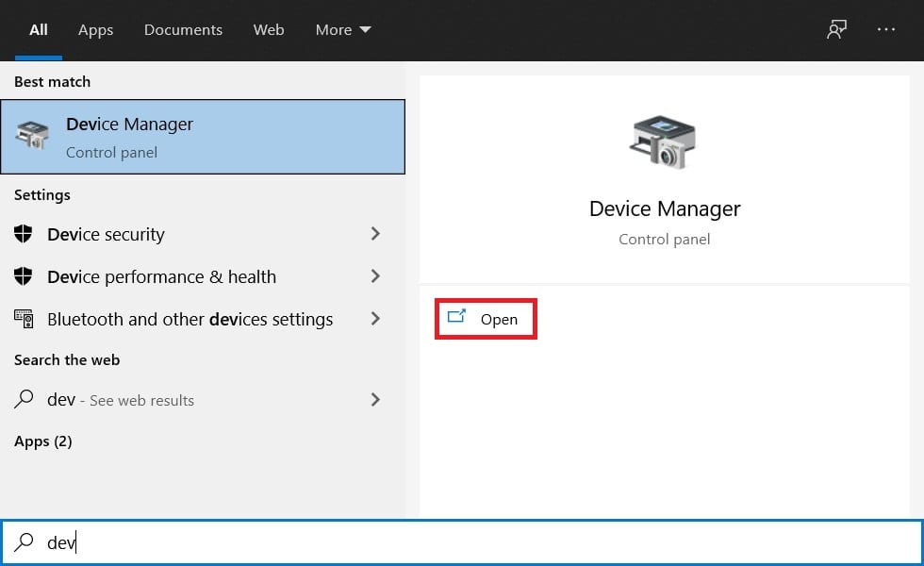Select the Device Manager best match result
Screen dimensions: 924x566
coord(203,137)
